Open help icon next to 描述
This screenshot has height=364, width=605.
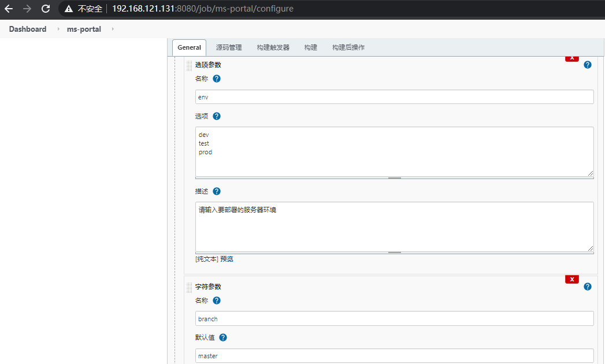pos(217,191)
